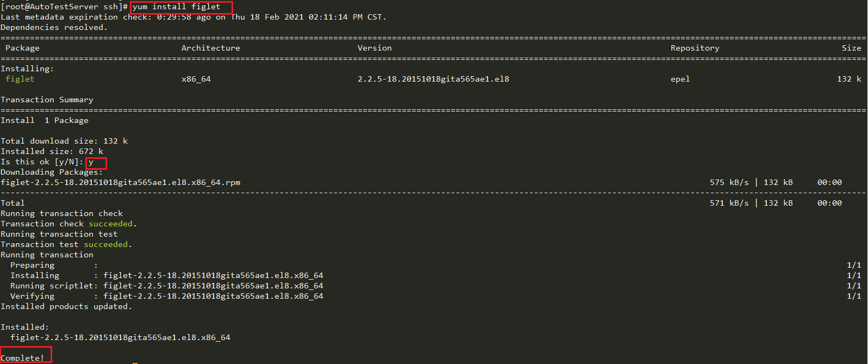868x364 pixels.
Task: Click the "Installed size: 672 k" line
Action: point(52,151)
